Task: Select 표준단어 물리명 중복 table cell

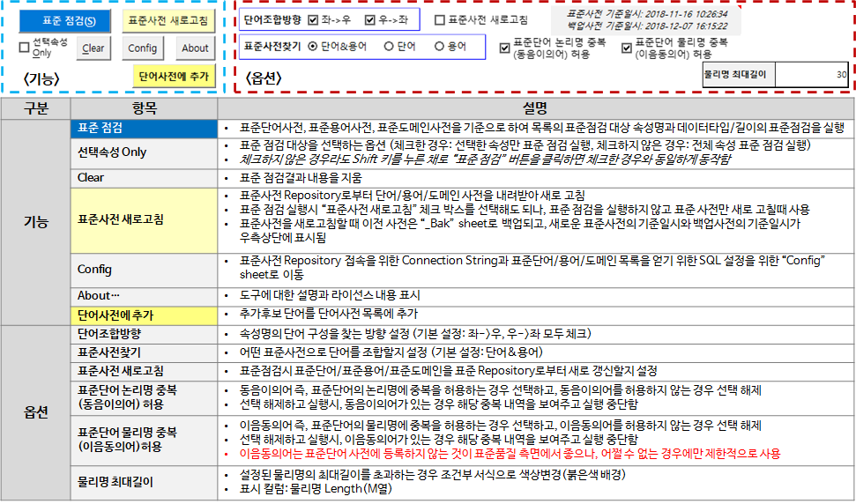Action: click(x=144, y=441)
